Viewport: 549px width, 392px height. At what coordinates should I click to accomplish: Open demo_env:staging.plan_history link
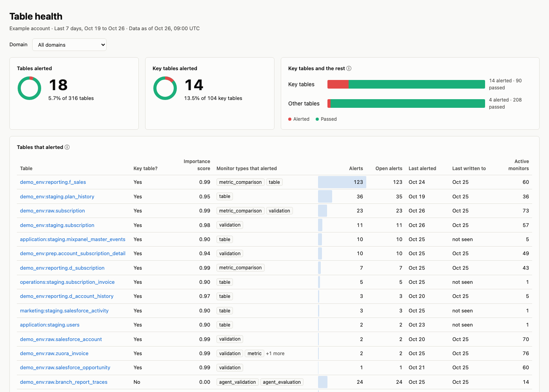[x=57, y=197]
